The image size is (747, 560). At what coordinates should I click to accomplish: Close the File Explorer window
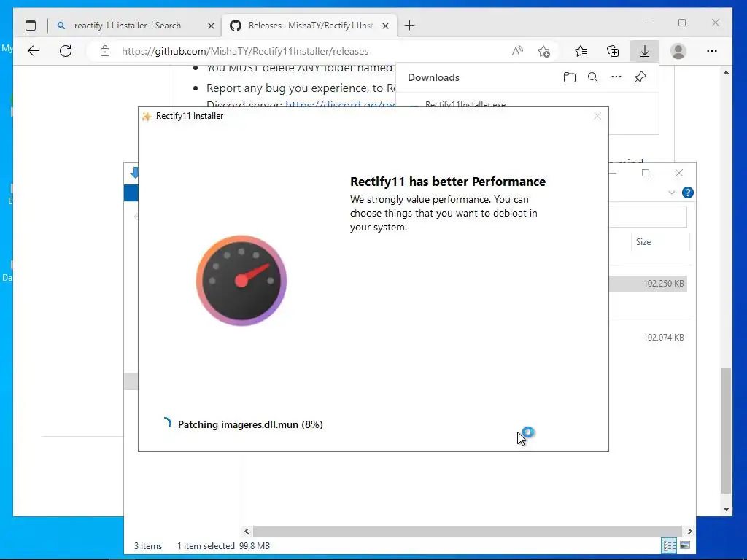(679, 173)
